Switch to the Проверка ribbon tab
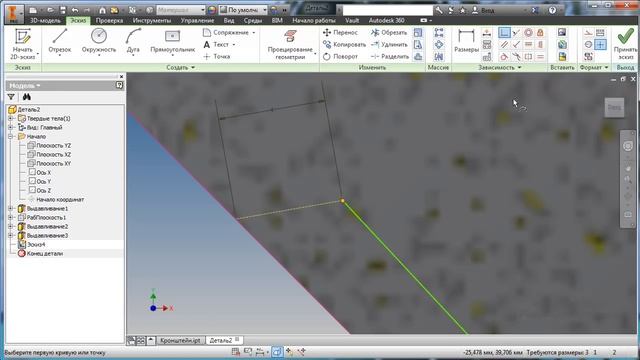The width and height of the screenshot is (640, 360). (109, 20)
